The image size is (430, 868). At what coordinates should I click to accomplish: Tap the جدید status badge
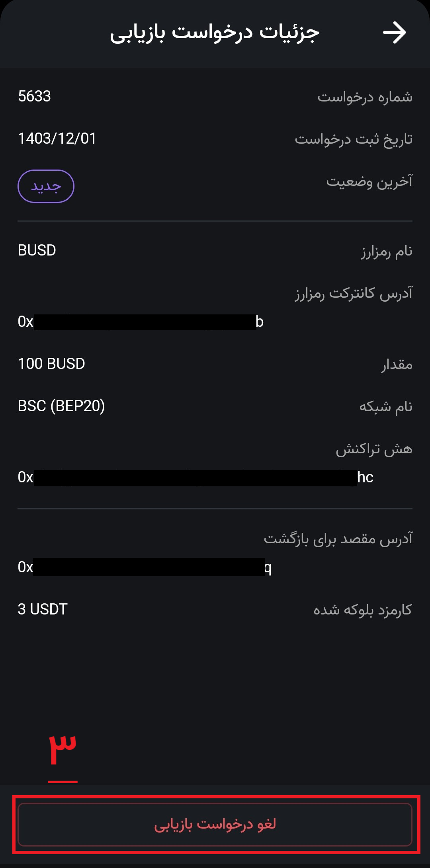(x=46, y=186)
